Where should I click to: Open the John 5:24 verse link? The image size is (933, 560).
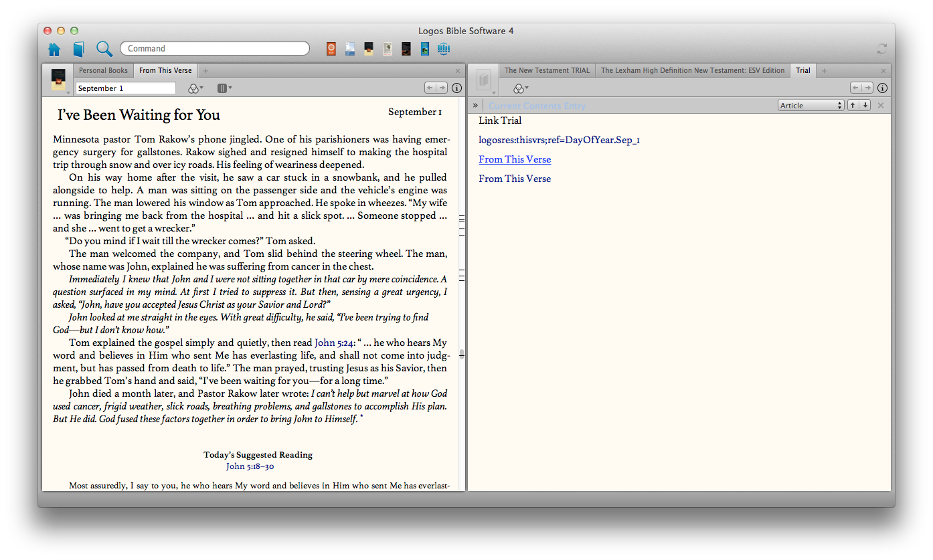pyautogui.click(x=334, y=343)
